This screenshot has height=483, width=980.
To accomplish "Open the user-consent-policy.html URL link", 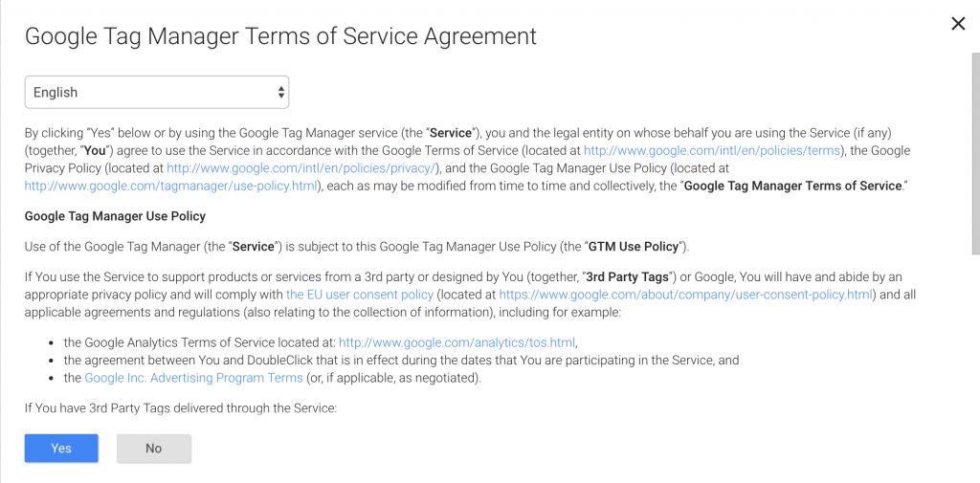I will 685,295.
